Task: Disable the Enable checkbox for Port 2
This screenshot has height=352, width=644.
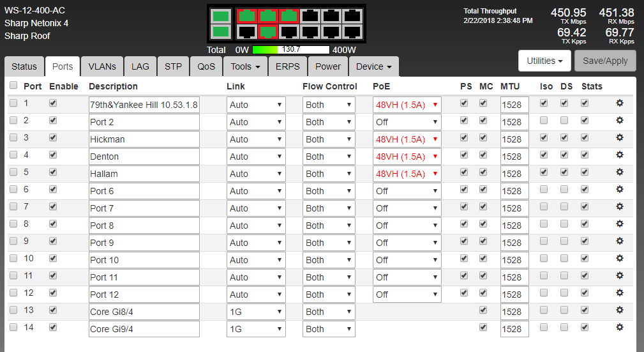Action: click(53, 120)
